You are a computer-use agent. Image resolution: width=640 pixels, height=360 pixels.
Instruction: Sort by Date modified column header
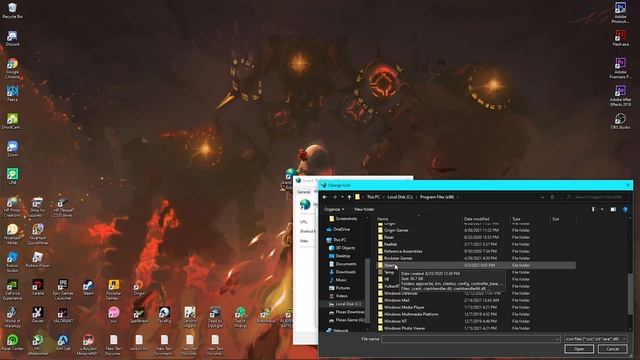[x=486, y=219]
